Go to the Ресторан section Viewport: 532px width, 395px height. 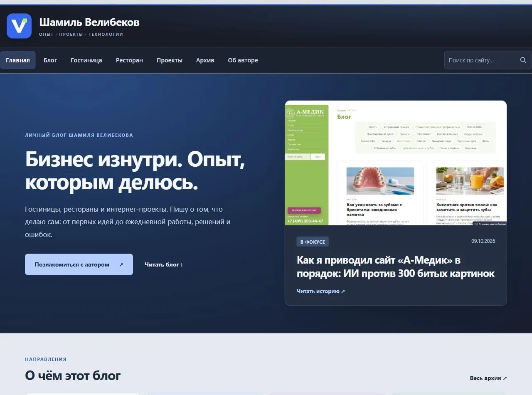(x=129, y=60)
